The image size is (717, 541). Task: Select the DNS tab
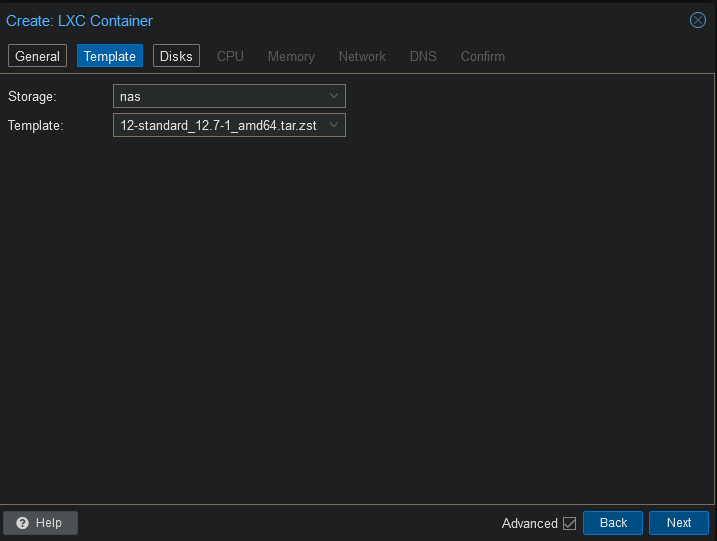pyautogui.click(x=423, y=56)
